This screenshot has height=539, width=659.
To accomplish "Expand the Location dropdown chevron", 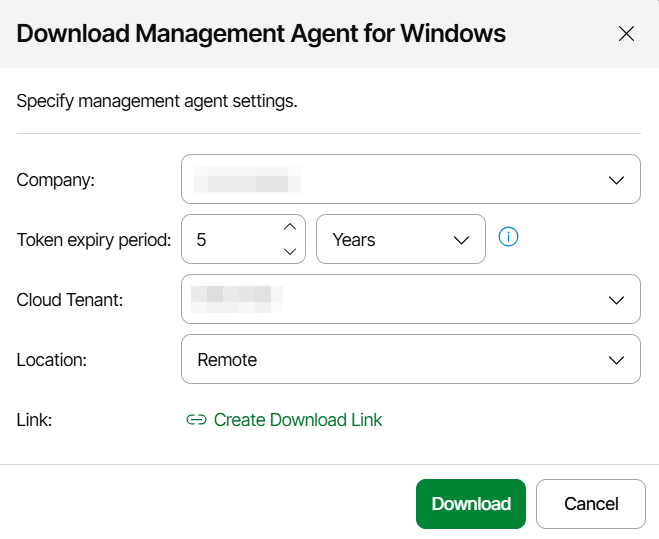I will pos(616,360).
